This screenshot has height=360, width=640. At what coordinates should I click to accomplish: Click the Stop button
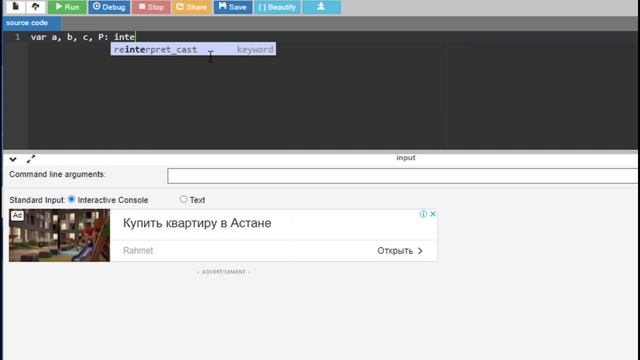click(x=151, y=7)
